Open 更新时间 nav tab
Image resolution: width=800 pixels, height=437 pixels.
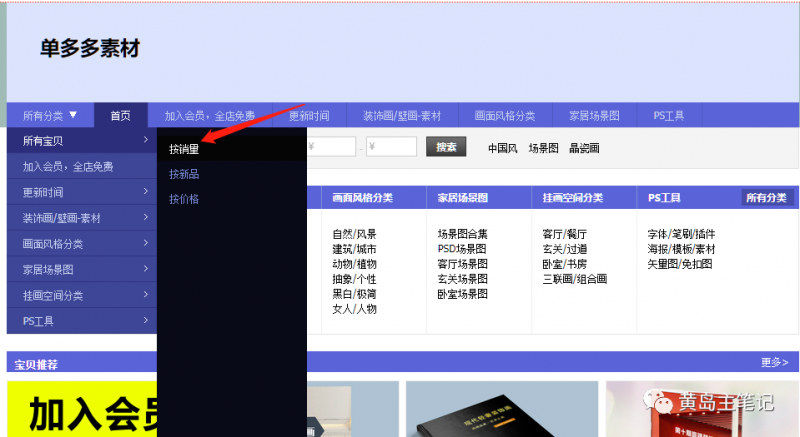click(x=309, y=116)
